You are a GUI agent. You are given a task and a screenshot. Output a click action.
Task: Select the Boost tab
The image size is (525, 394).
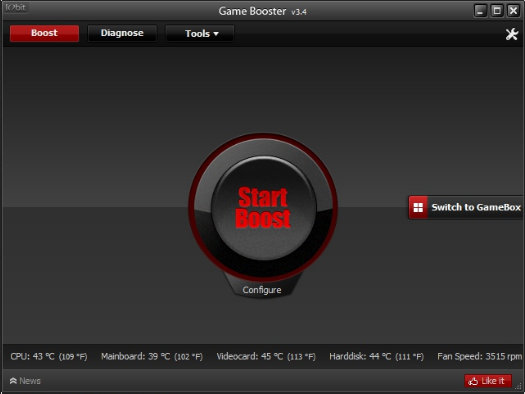(44, 33)
